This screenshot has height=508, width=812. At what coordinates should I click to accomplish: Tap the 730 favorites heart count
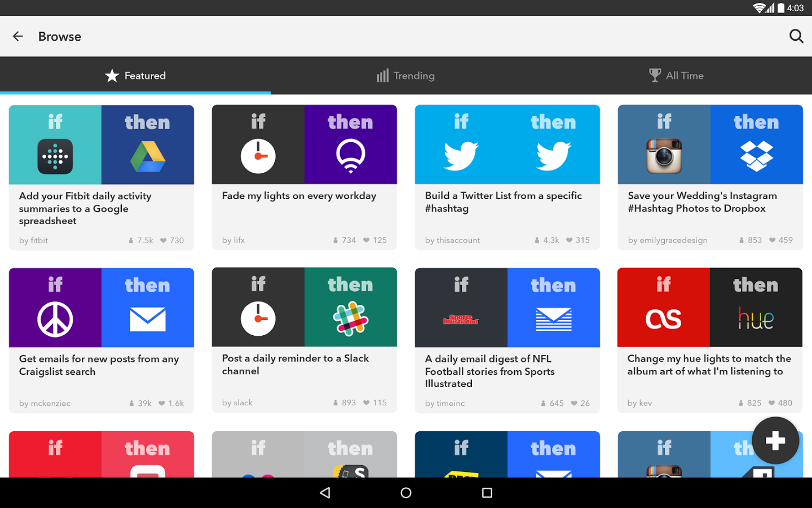(x=172, y=240)
